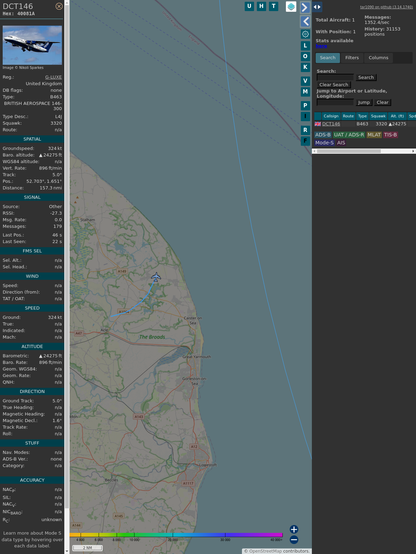Viewport: 416px width, 554px height.
Task: Click the Jump to Airport input field
Action: click(x=335, y=102)
